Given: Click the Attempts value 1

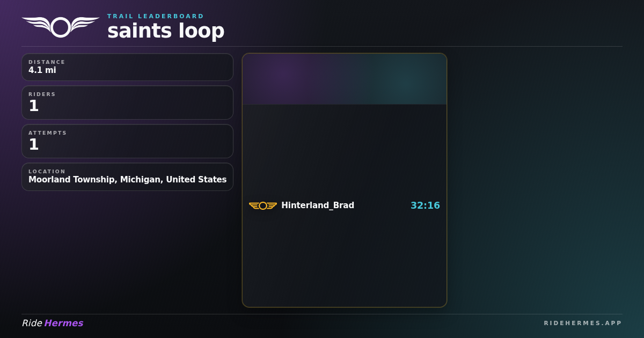Looking at the screenshot, I should [x=34, y=144].
